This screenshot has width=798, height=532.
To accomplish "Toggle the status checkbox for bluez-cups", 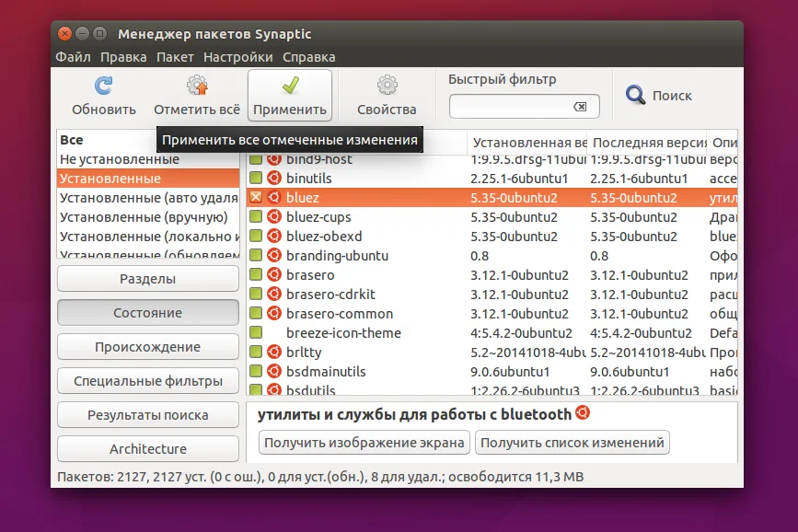I will [x=256, y=216].
